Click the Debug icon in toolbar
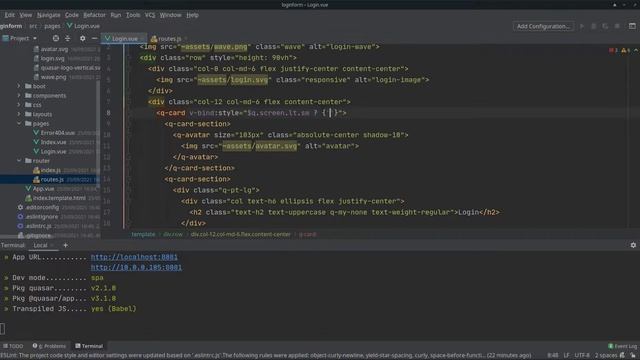640x360 pixels. click(x=594, y=26)
